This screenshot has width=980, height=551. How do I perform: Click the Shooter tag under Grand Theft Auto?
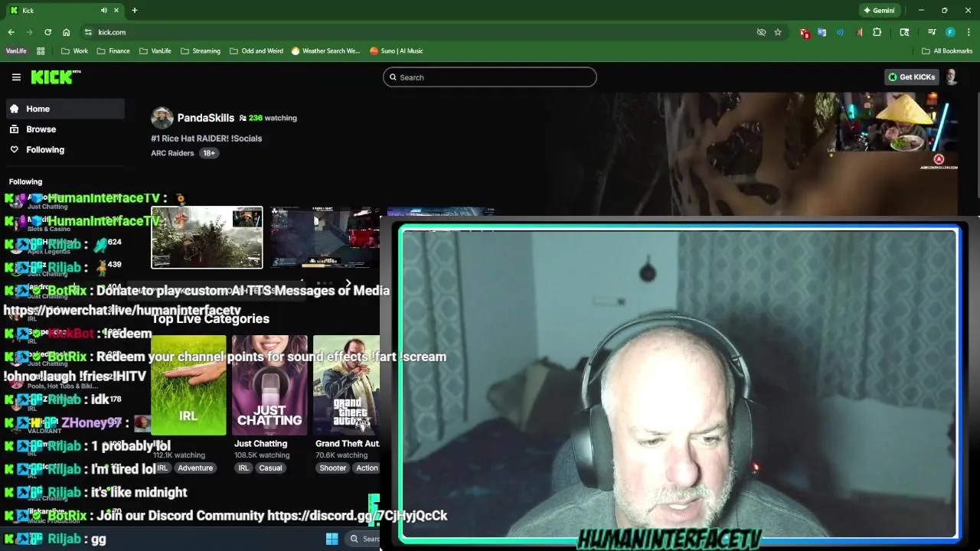pyautogui.click(x=332, y=468)
